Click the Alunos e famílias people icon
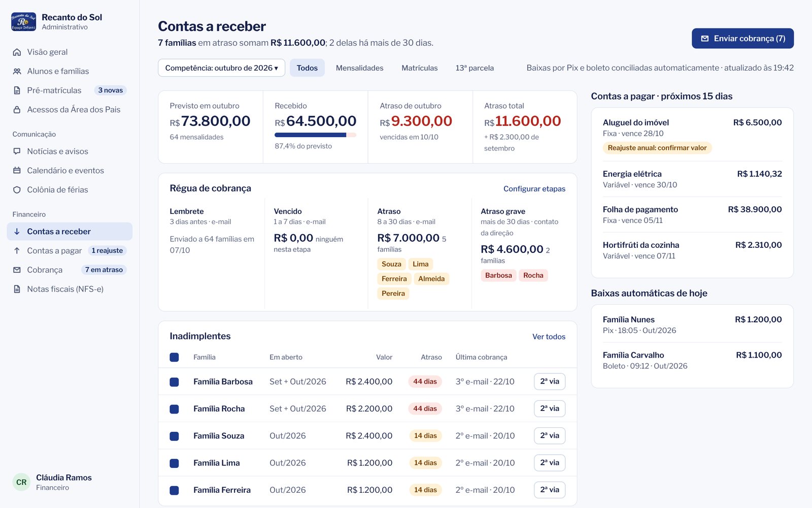812x508 pixels. pos(17,71)
